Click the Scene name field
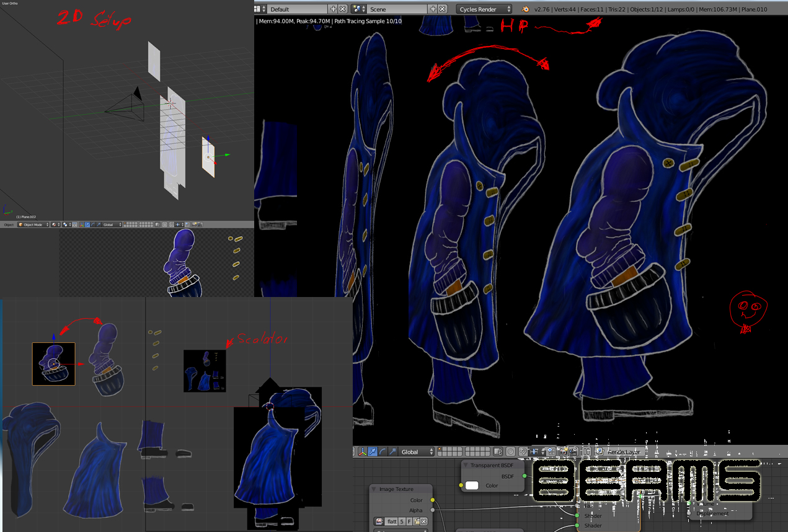This screenshot has height=532, width=788. coord(398,9)
